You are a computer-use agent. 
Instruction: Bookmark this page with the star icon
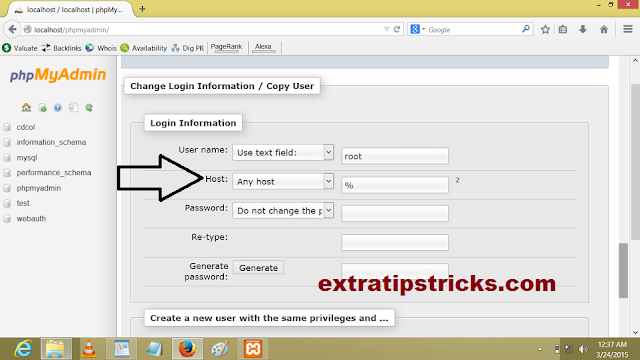[545, 29]
